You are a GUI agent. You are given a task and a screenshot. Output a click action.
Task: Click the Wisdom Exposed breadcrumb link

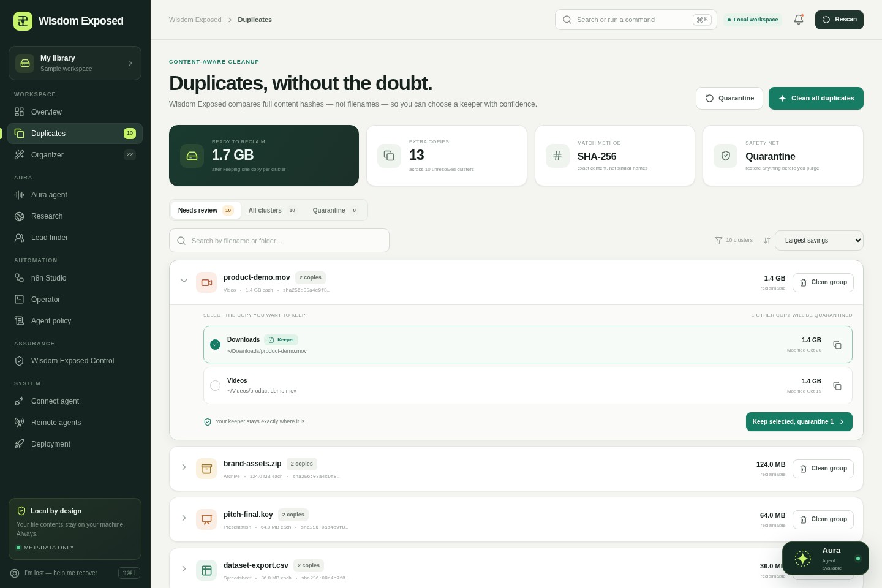[195, 20]
